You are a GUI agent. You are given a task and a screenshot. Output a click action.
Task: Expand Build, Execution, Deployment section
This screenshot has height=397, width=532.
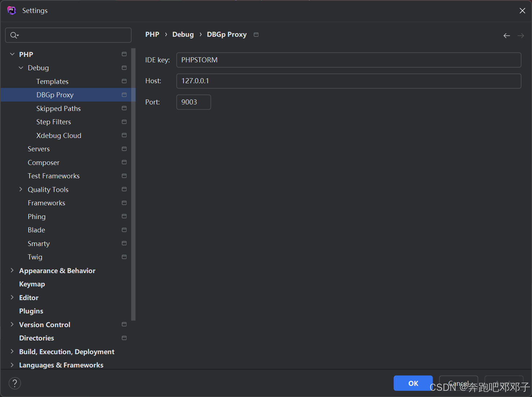click(12, 351)
